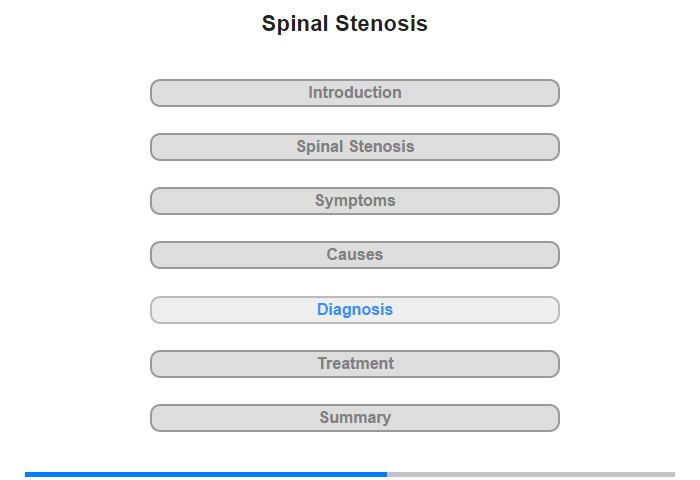The height and width of the screenshot is (480, 700).
Task: Open the Causes section
Action: click(x=354, y=255)
